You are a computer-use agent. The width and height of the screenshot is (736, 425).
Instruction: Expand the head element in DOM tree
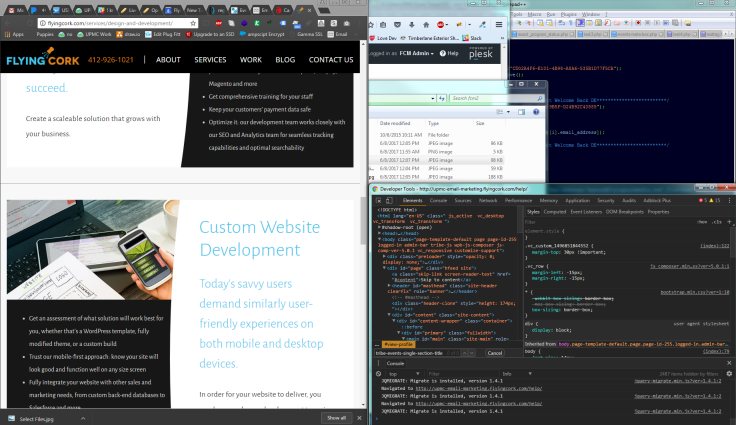pyautogui.click(x=379, y=233)
